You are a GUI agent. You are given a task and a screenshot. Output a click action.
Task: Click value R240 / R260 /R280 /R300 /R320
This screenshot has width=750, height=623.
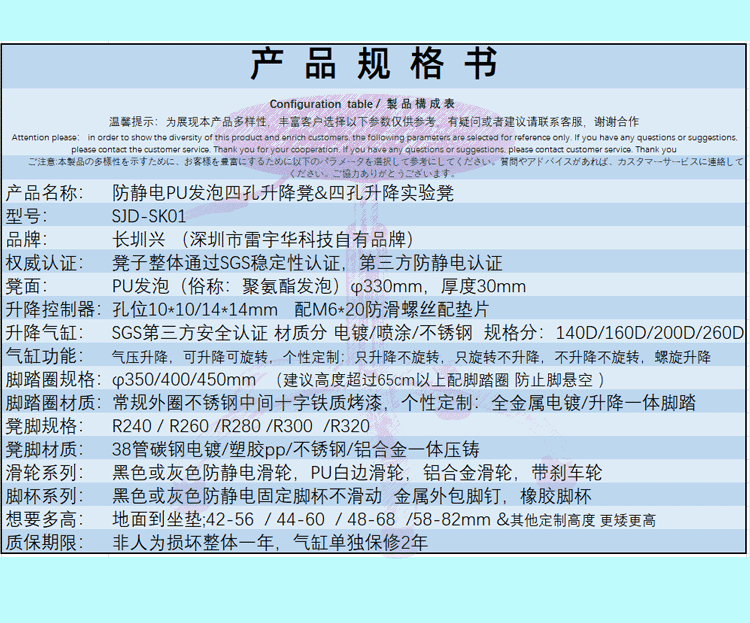[241, 426]
